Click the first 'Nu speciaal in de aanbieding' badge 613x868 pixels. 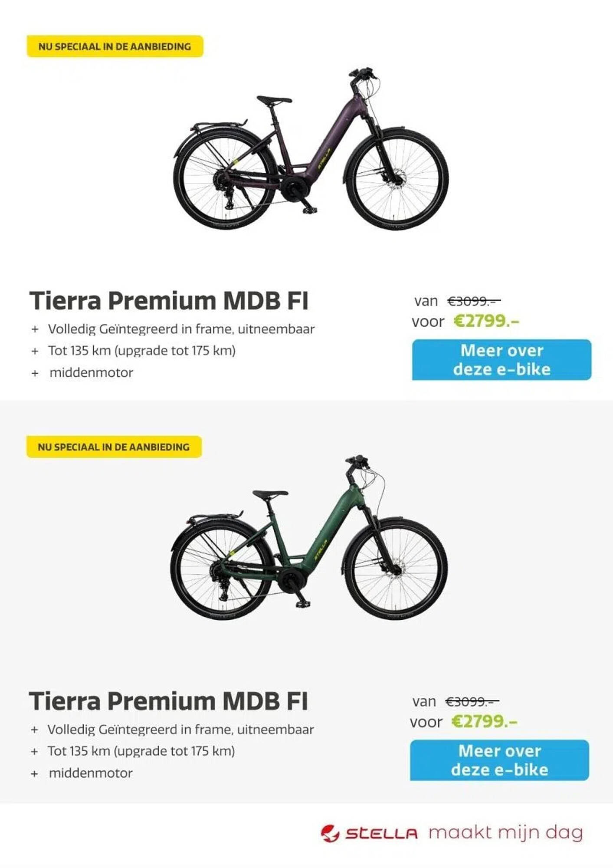[x=115, y=46]
